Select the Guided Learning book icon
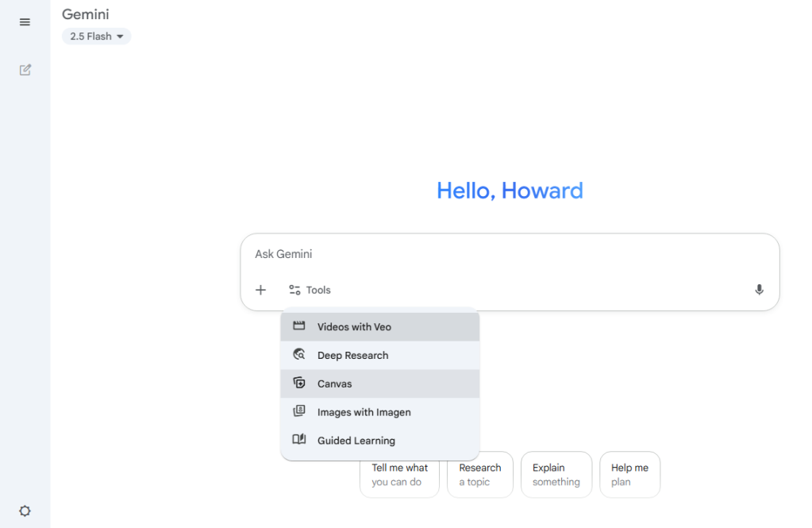Screen dimensions: 812x528 pos(298,441)
